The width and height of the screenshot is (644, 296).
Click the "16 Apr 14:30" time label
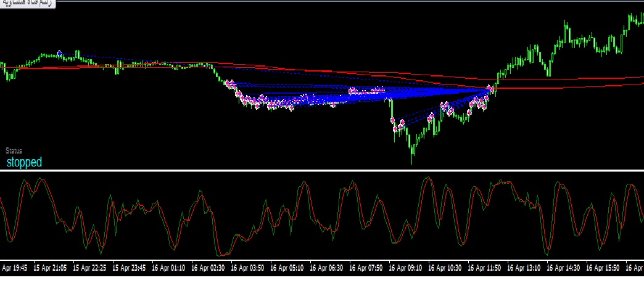[x=563, y=268]
